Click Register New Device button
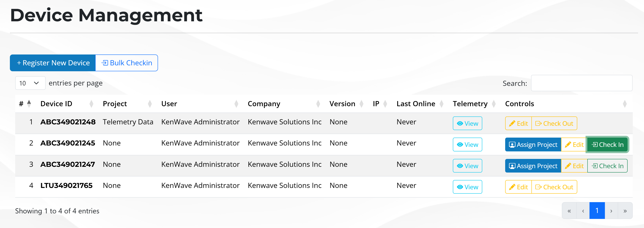The height and width of the screenshot is (228, 644). pyautogui.click(x=53, y=63)
